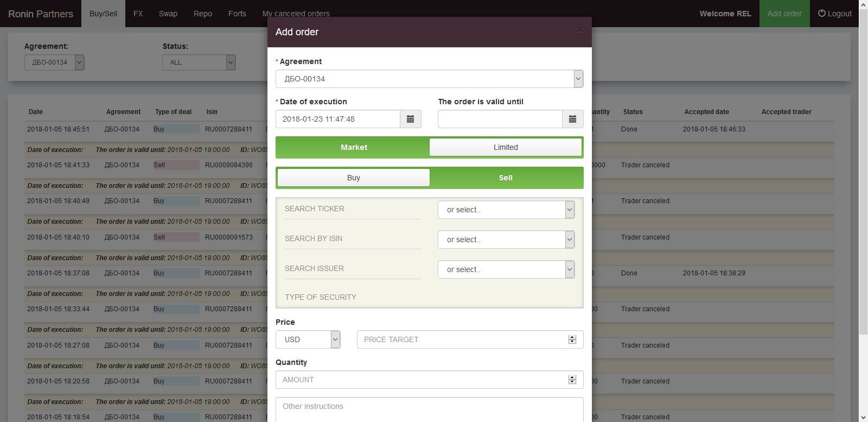
Task: Select the Market order type
Action: 354,147
